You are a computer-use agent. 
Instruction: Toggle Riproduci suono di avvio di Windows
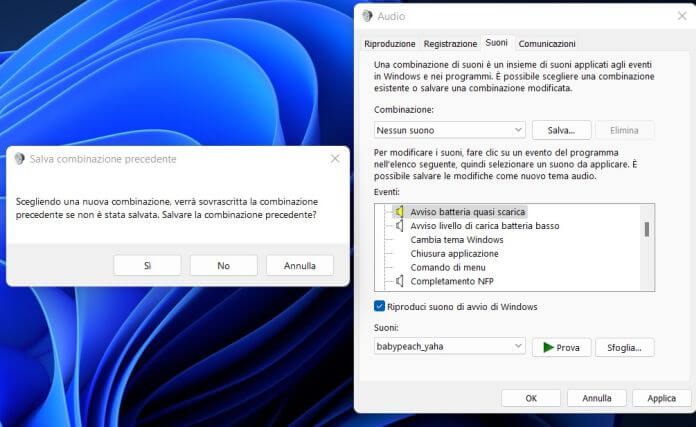[380, 306]
